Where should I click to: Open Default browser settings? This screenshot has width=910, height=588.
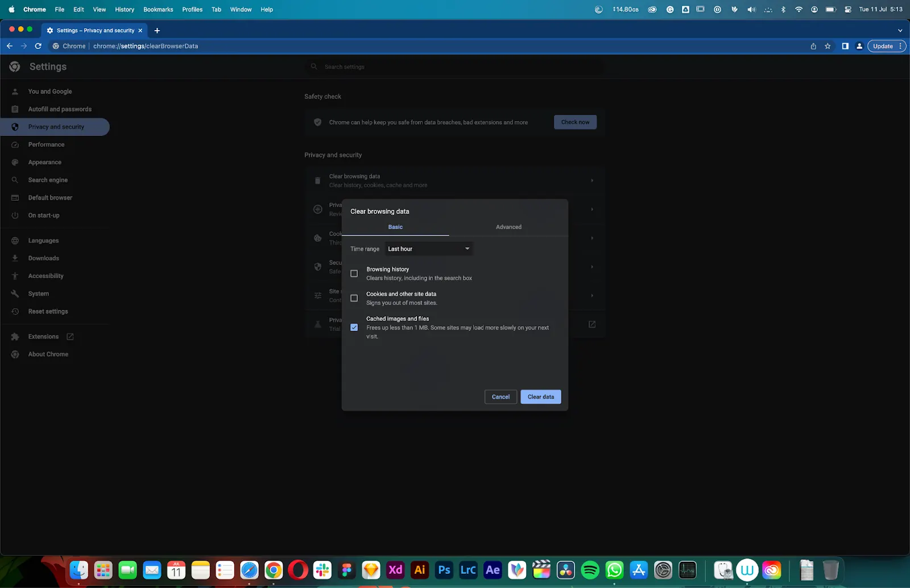50,197
